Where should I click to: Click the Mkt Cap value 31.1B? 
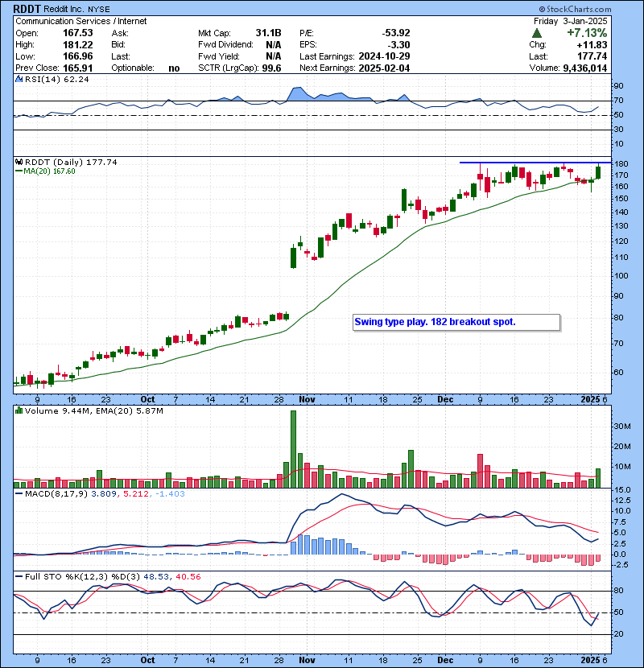click(x=268, y=33)
